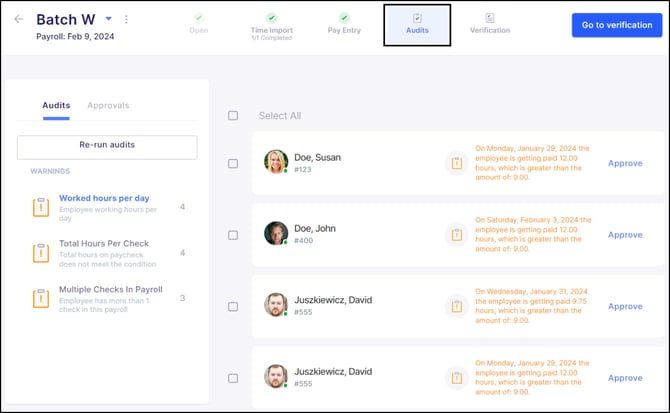Click the warning icon in David's January 31 row
This screenshot has height=413, width=670.
tap(457, 306)
